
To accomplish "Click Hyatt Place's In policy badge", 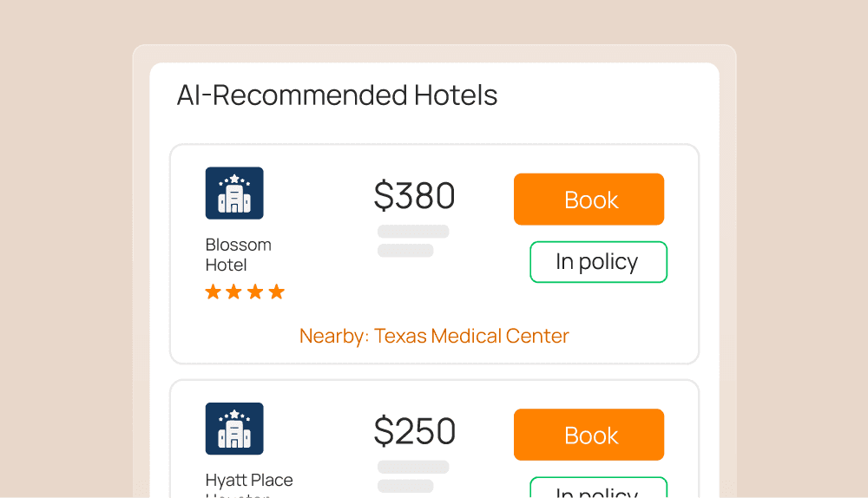I will click(x=598, y=490).
